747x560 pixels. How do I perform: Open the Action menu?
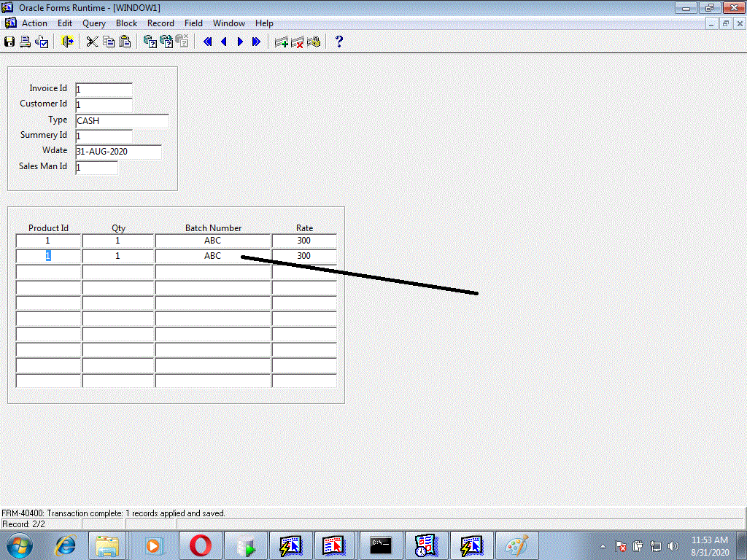(34, 23)
